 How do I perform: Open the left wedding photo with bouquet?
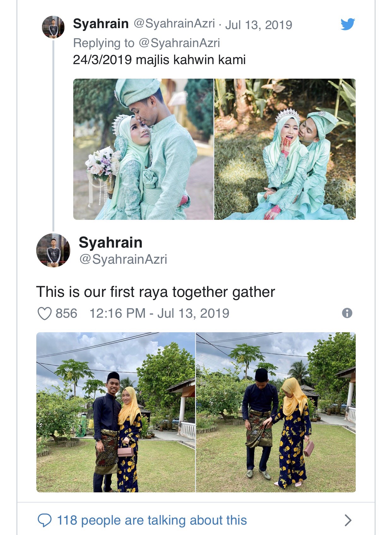point(143,149)
